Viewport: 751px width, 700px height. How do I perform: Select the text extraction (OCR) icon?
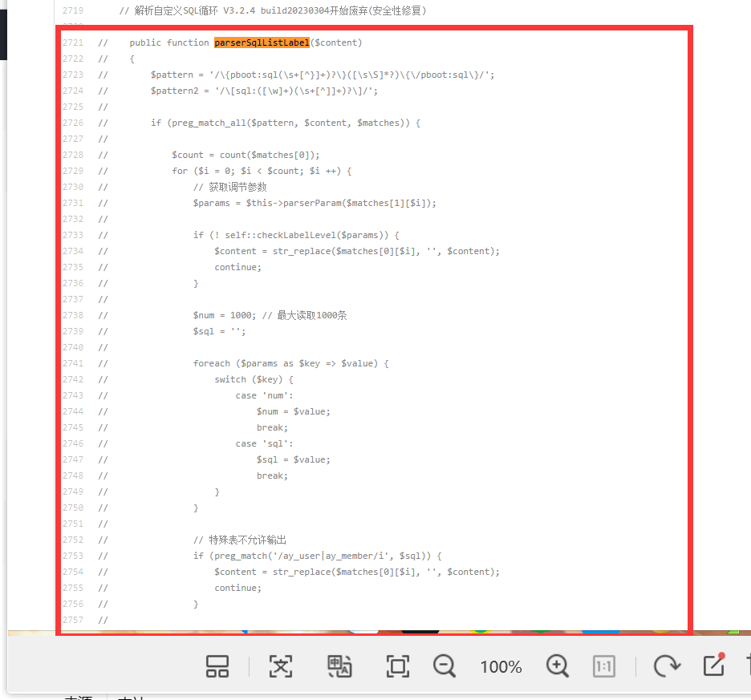[x=281, y=666]
